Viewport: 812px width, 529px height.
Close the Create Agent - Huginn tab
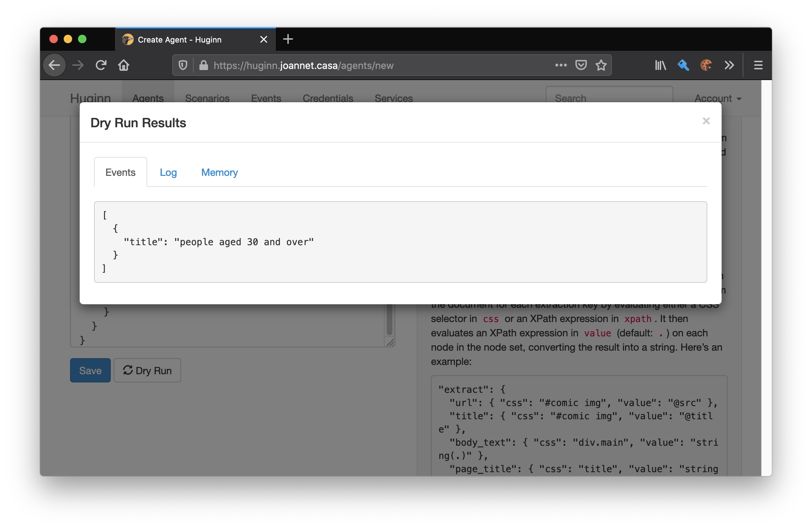click(264, 39)
